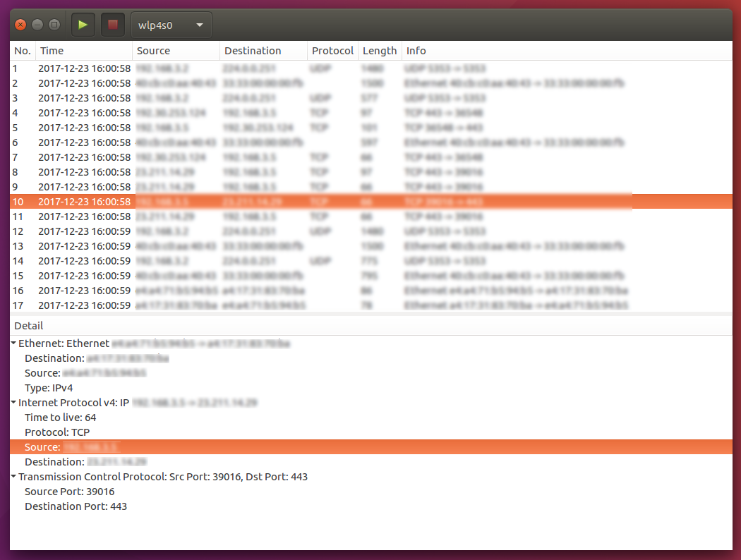The width and height of the screenshot is (741, 560).
Task: Open the wlp4s0 interface dropdown
Action: pyautogui.click(x=198, y=24)
